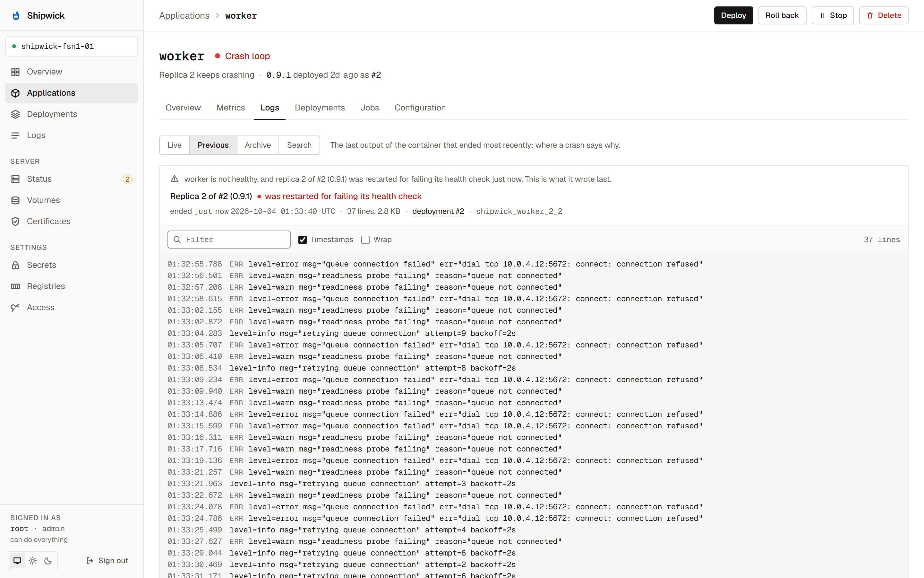This screenshot has height=578, width=924.
Task: Click the Access key icon
Action: (x=15, y=307)
